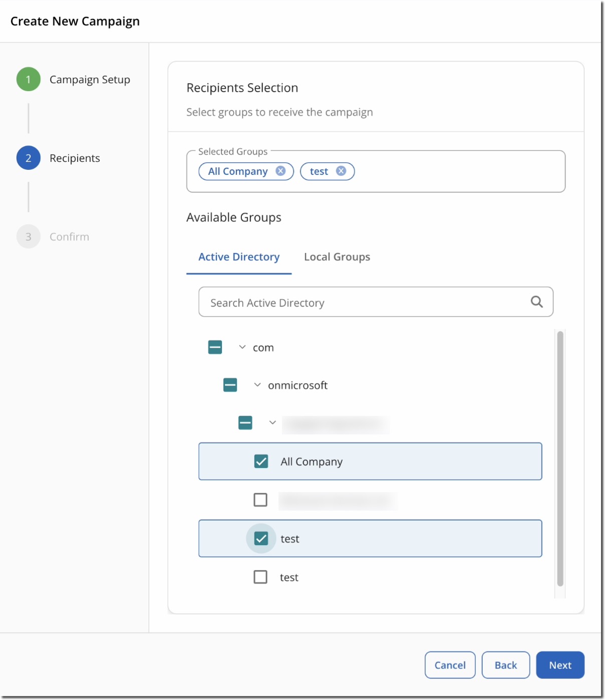Click the blue step 2 Recipients circle
The width and height of the screenshot is (605, 700).
point(29,157)
